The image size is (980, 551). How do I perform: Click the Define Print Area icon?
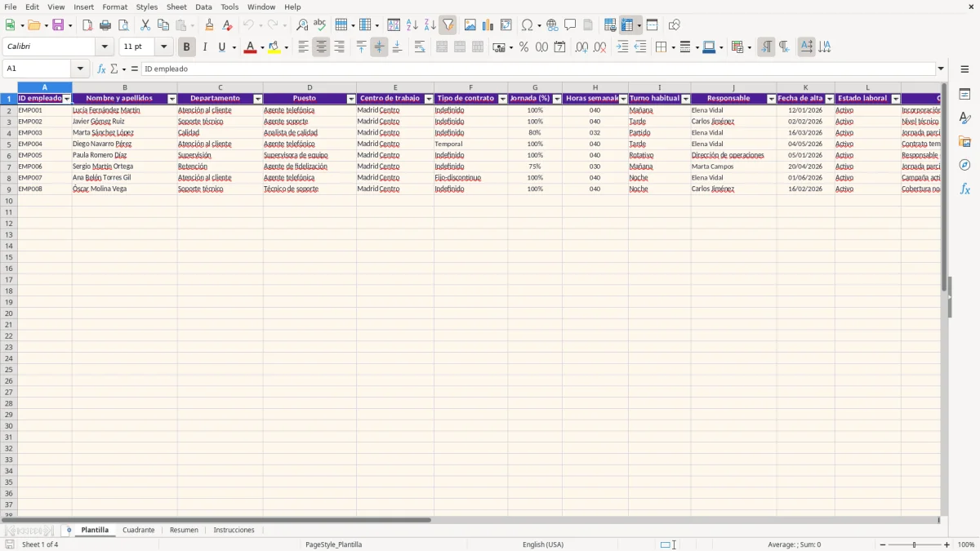click(x=610, y=25)
